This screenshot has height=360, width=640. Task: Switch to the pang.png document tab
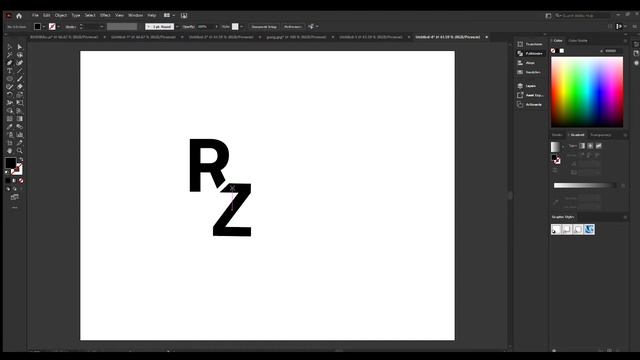(296, 37)
